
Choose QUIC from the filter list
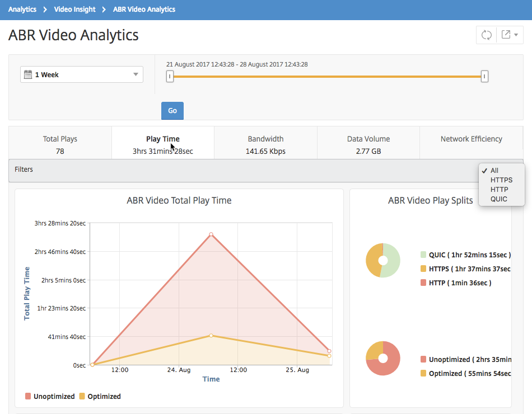(x=499, y=199)
